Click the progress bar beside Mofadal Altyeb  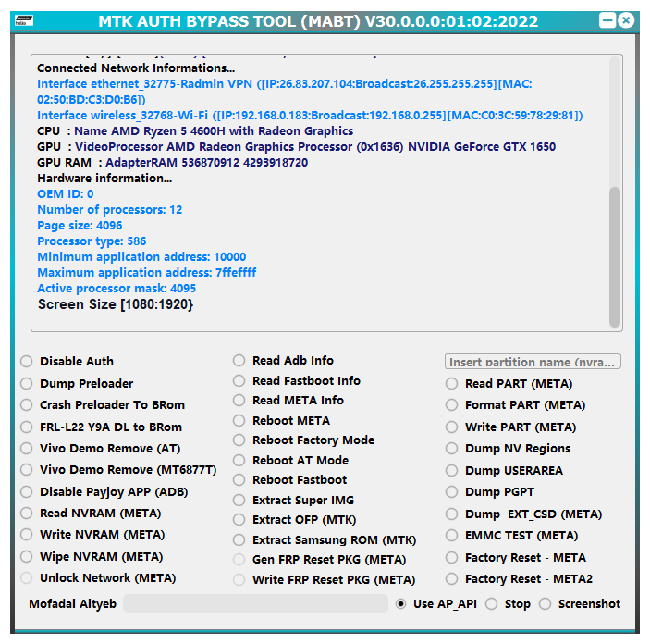(x=255, y=603)
